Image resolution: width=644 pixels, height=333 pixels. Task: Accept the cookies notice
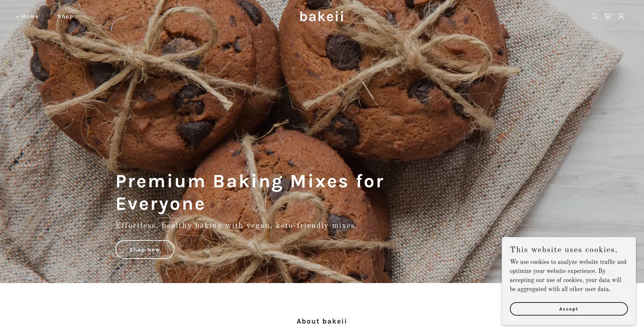coord(569,309)
